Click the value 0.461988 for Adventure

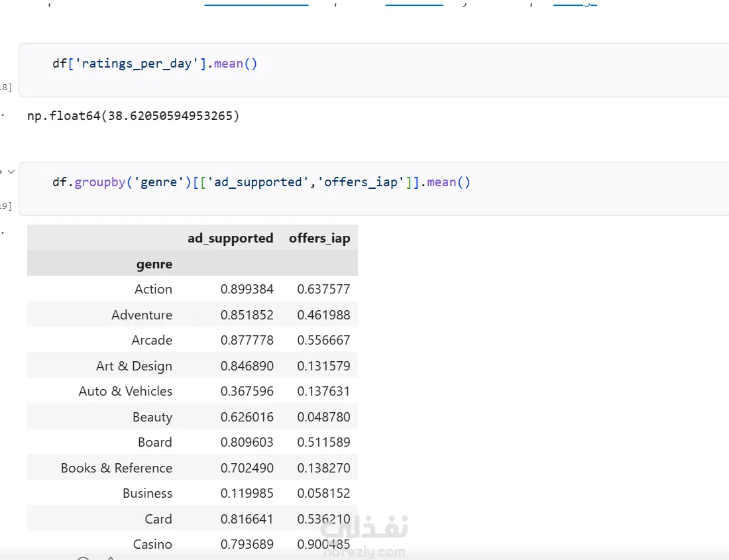(323, 315)
